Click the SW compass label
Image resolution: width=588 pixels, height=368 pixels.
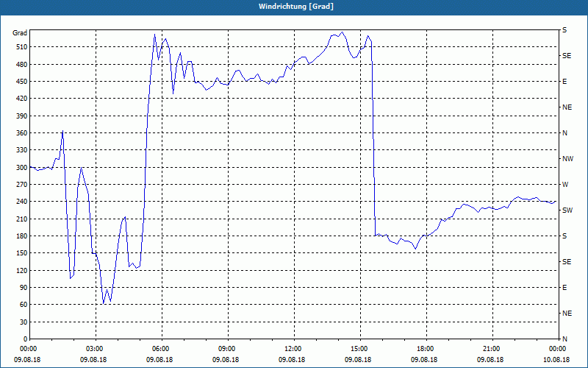click(567, 210)
